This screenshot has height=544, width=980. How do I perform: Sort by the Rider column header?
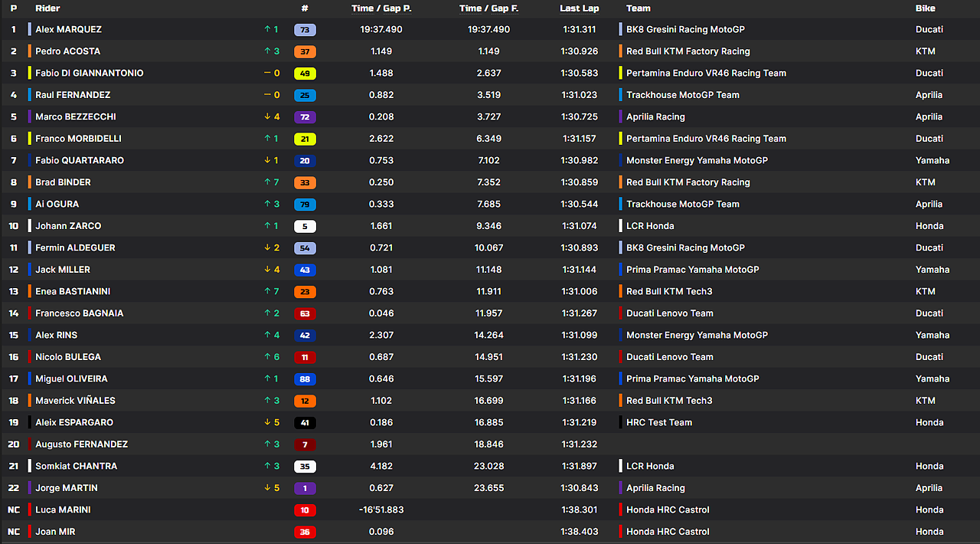tap(47, 8)
